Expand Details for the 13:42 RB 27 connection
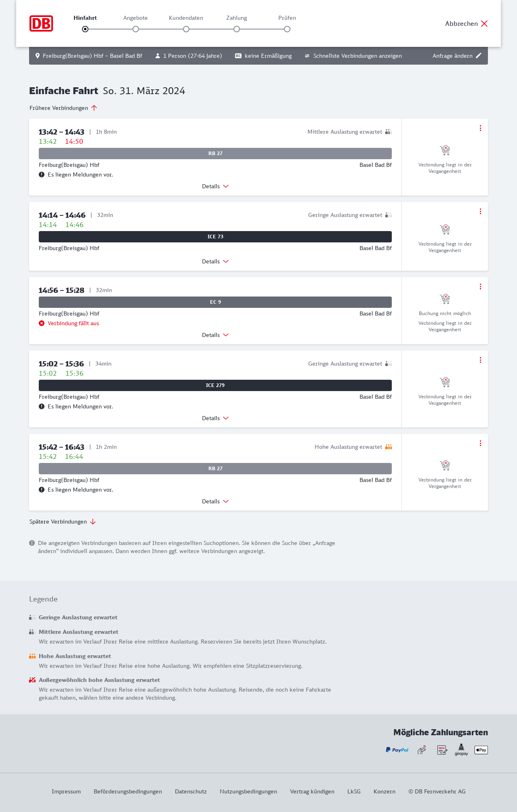Viewport: 517px width, 812px height. [x=215, y=186]
